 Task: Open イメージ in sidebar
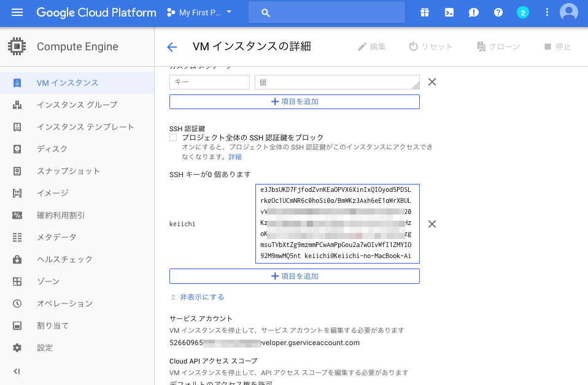(x=77, y=193)
